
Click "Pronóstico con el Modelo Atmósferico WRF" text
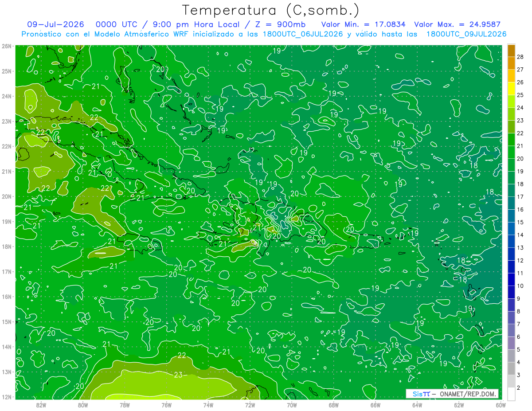106,34
